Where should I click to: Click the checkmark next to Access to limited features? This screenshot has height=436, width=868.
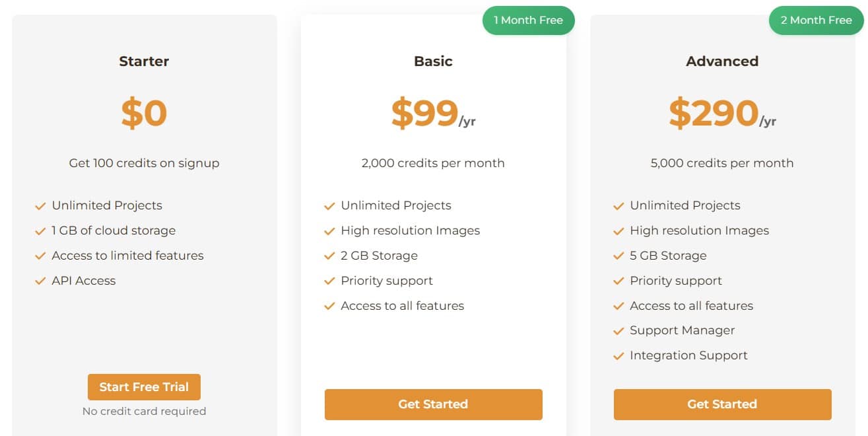[40, 256]
